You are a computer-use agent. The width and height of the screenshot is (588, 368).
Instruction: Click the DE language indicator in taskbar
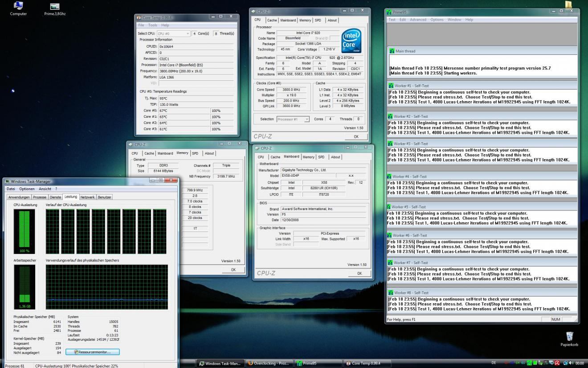tap(494, 363)
